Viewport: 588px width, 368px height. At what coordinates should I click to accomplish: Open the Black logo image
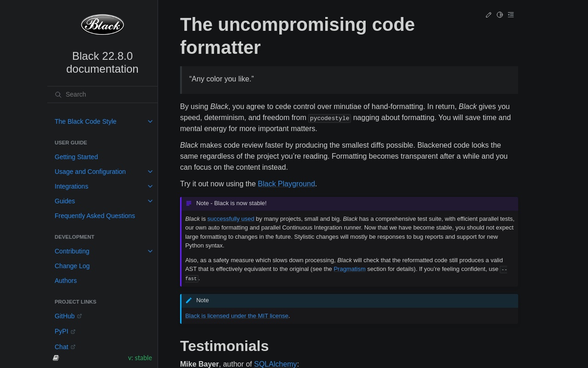(x=102, y=24)
